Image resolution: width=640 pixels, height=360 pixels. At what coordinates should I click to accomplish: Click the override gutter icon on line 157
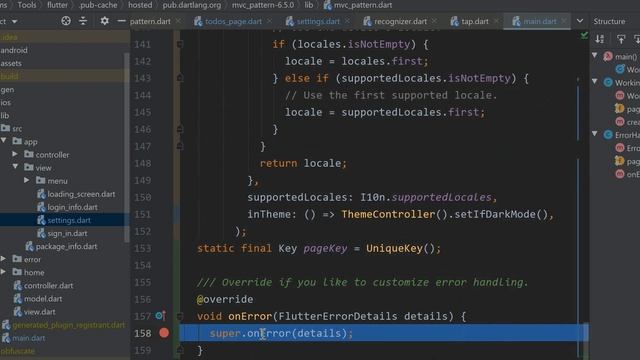pos(160,316)
